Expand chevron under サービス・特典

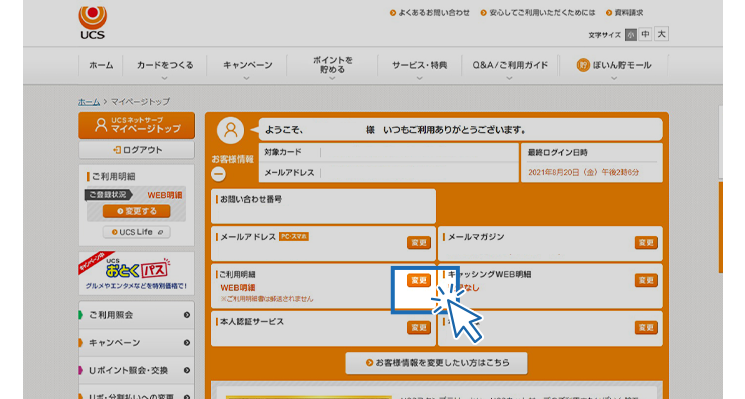click(x=420, y=78)
